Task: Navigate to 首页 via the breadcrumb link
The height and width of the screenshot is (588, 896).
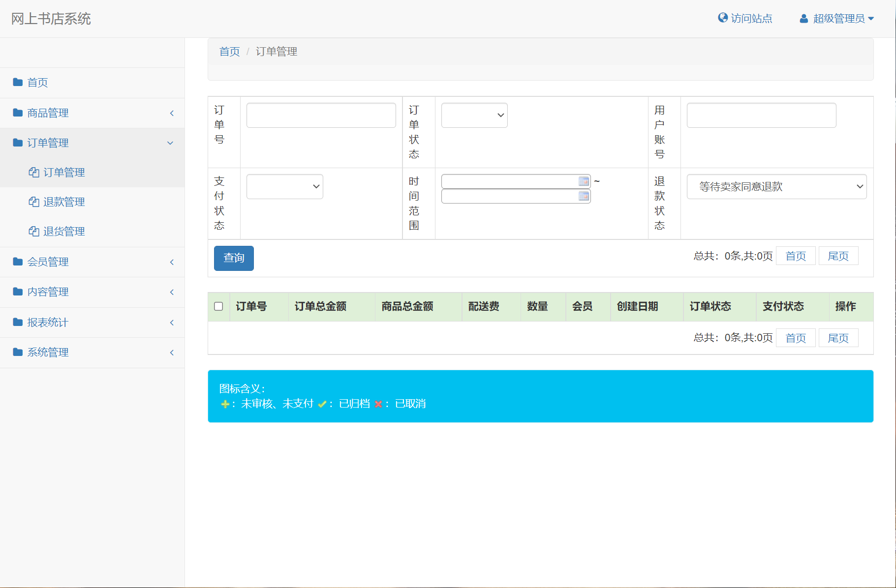Action: pyautogui.click(x=229, y=51)
